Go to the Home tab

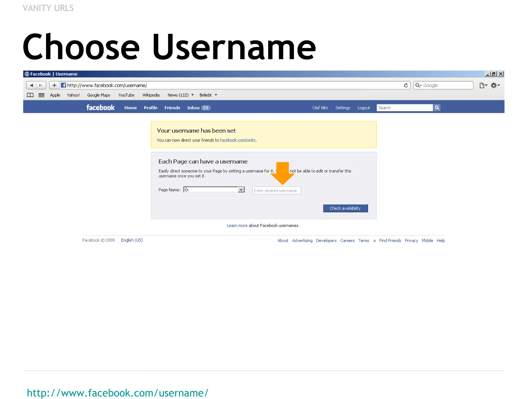130,108
